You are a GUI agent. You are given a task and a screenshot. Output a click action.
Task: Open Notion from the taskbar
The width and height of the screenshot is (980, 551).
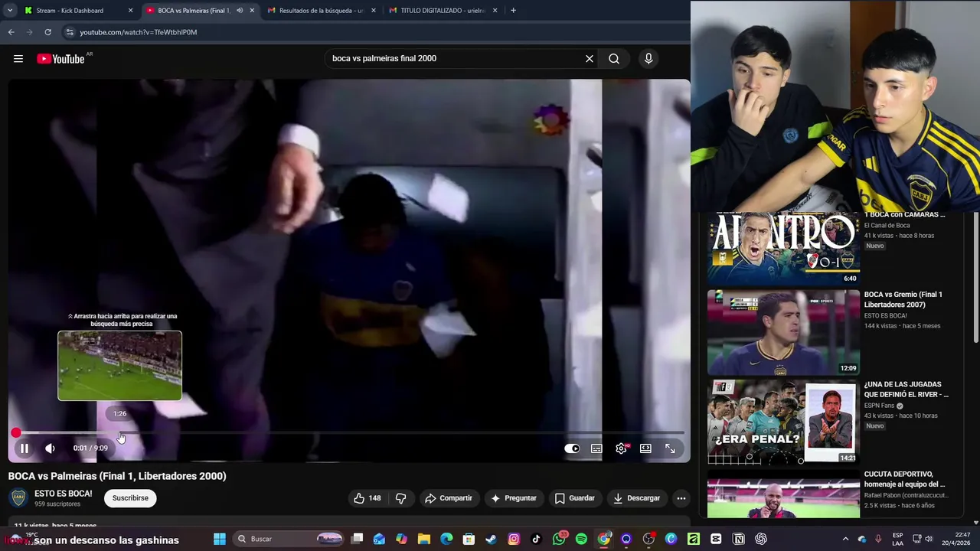pos(739,539)
